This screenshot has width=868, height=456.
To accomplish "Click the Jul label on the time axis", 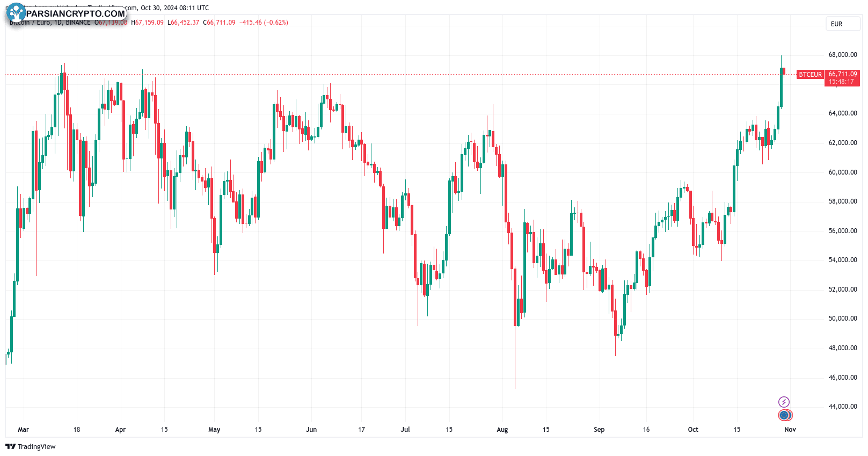I will tap(405, 430).
